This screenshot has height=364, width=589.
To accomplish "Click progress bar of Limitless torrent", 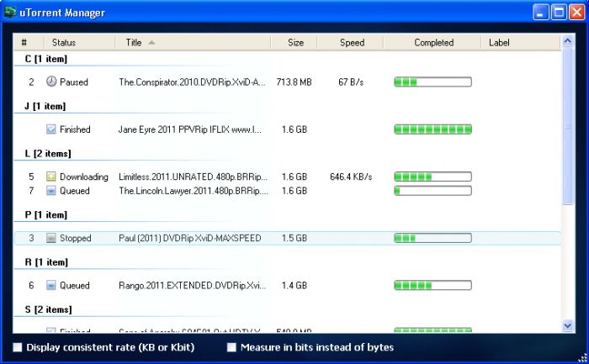I will point(432,177).
